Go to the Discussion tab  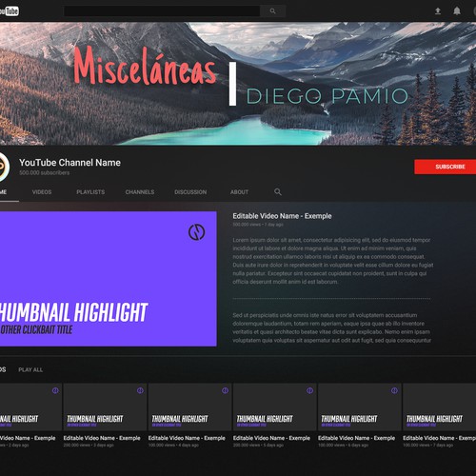[190, 192]
